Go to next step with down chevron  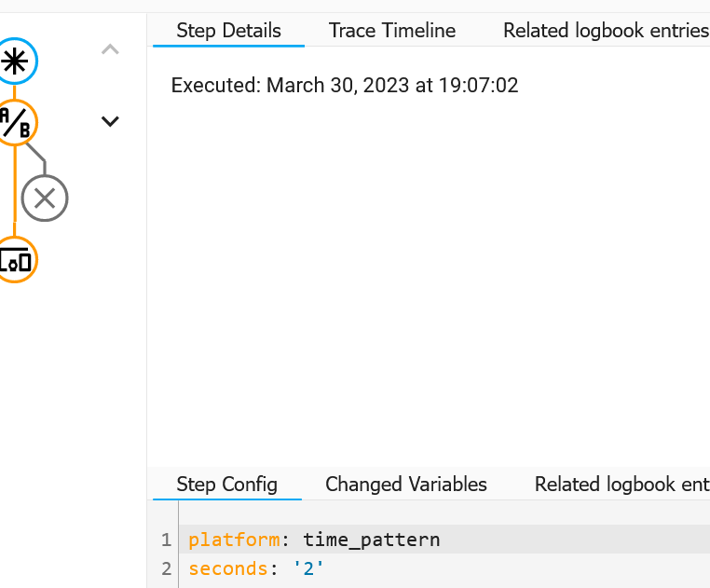coord(110,121)
